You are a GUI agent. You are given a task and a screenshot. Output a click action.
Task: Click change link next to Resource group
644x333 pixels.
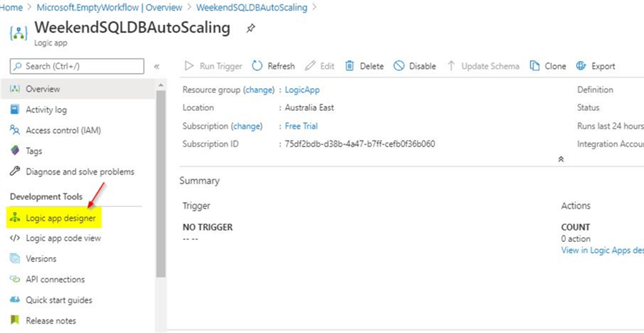point(258,90)
